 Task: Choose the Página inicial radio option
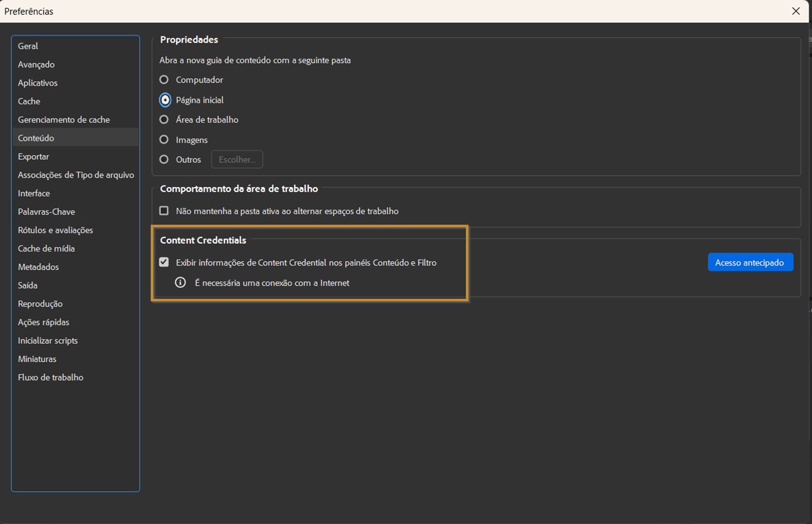point(165,100)
